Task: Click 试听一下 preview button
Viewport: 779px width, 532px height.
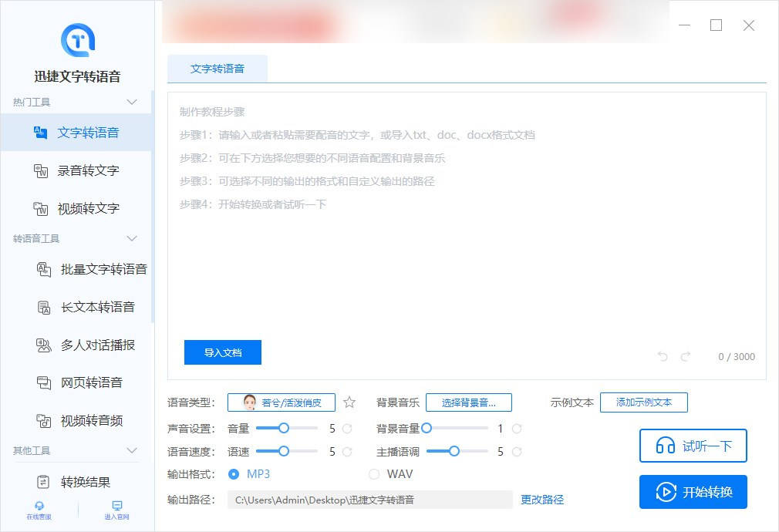Action: pyautogui.click(x=693, y=446)
